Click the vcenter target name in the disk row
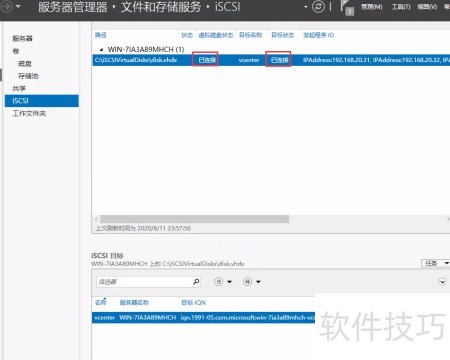 coord(249,60)
